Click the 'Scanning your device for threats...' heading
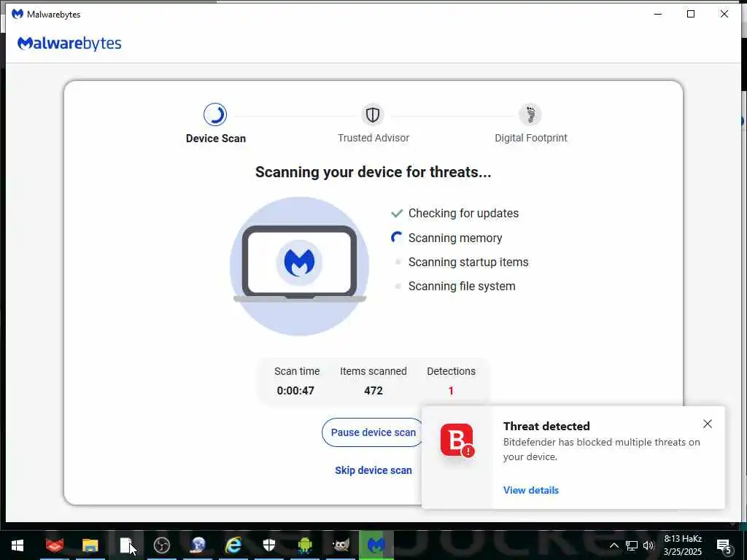Viewport: 747px width, 560px height. (x=373, y=172)
